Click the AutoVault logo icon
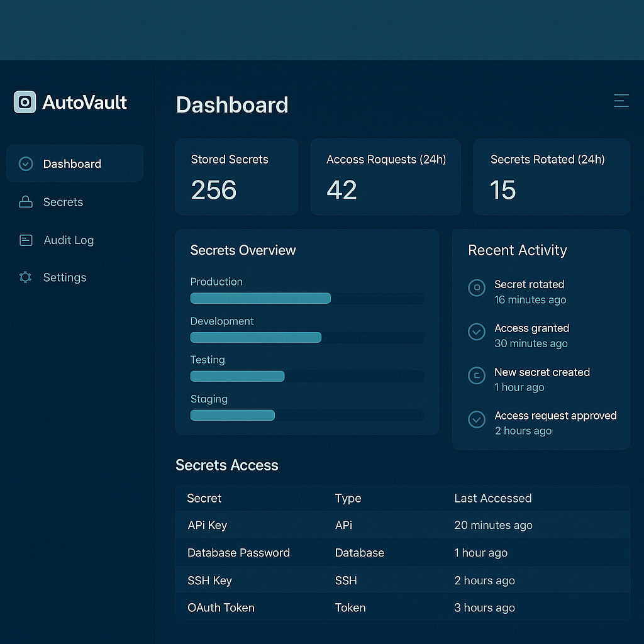 click(25, 102)
